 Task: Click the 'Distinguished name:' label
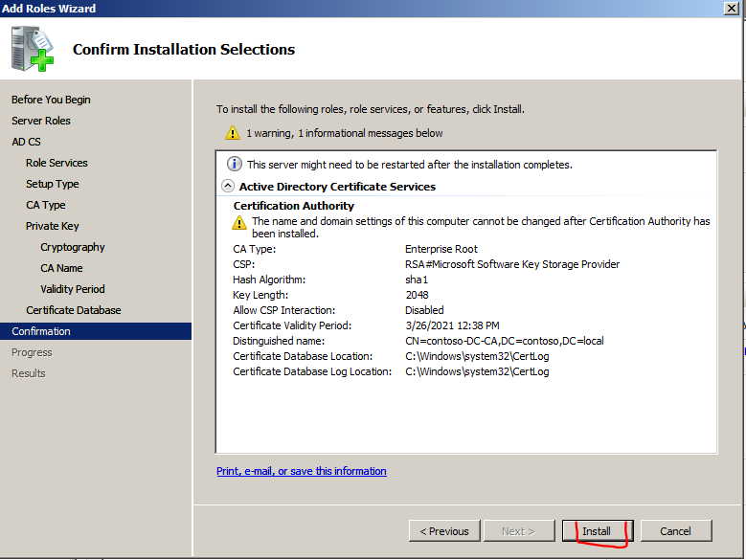click(279, 341)
